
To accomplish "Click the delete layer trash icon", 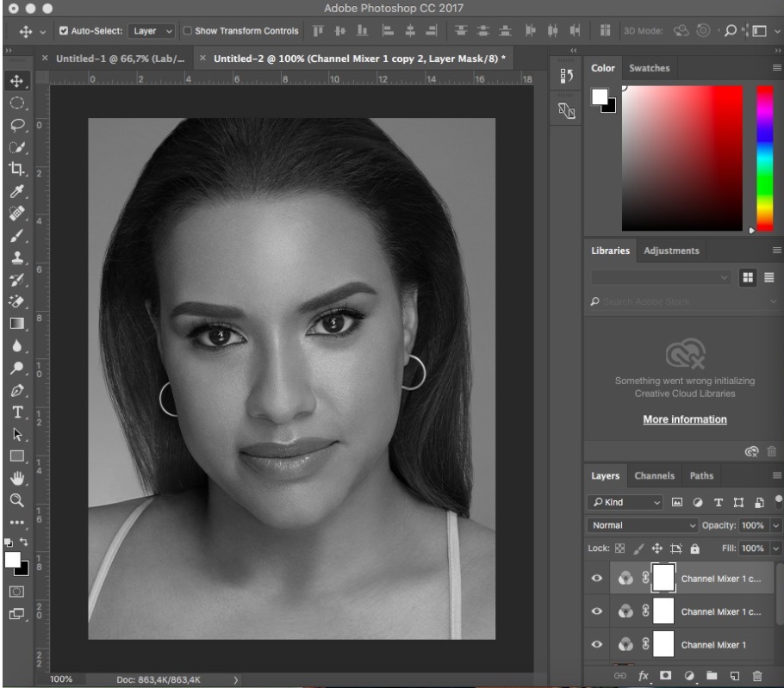I will click(757, 678).
